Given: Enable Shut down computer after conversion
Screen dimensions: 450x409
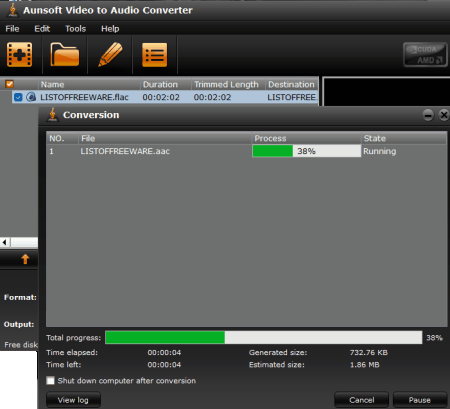Looking at the screenshot, I should tap(50, 381).
